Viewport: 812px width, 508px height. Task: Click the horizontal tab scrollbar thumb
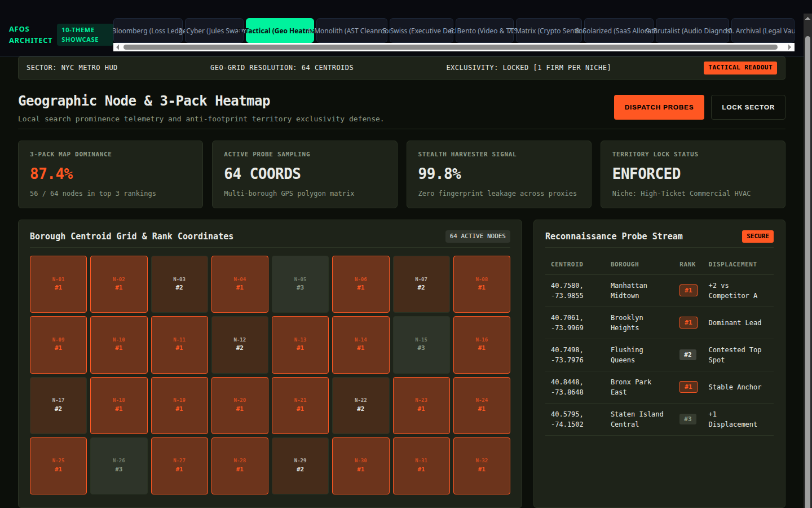451,47
